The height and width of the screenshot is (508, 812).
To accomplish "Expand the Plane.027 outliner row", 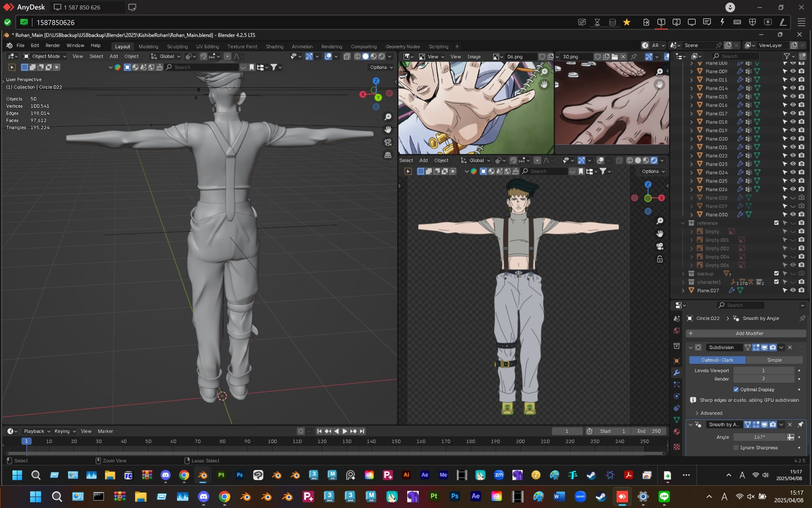I will [683, 290].
